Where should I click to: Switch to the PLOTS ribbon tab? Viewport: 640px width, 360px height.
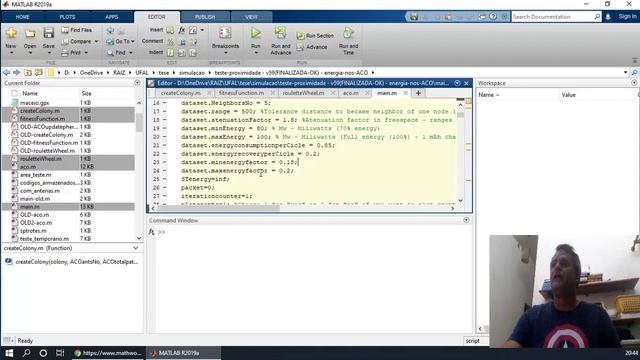[x=67, y=17]
